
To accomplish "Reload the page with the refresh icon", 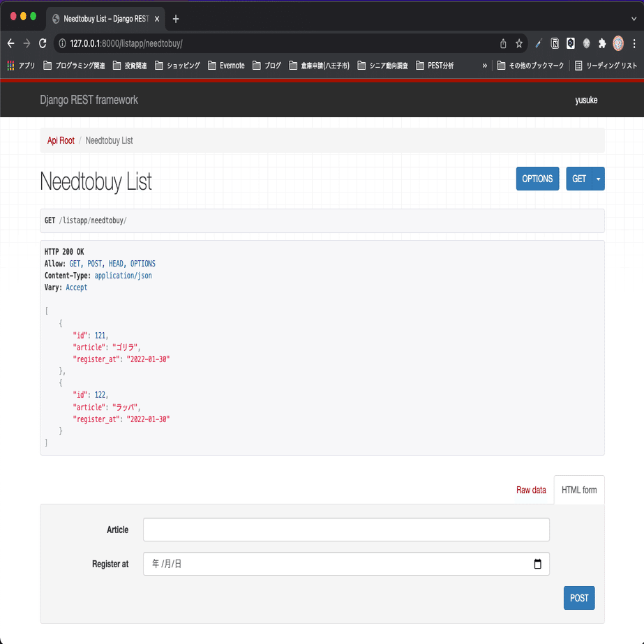I will tap(43, 43).
